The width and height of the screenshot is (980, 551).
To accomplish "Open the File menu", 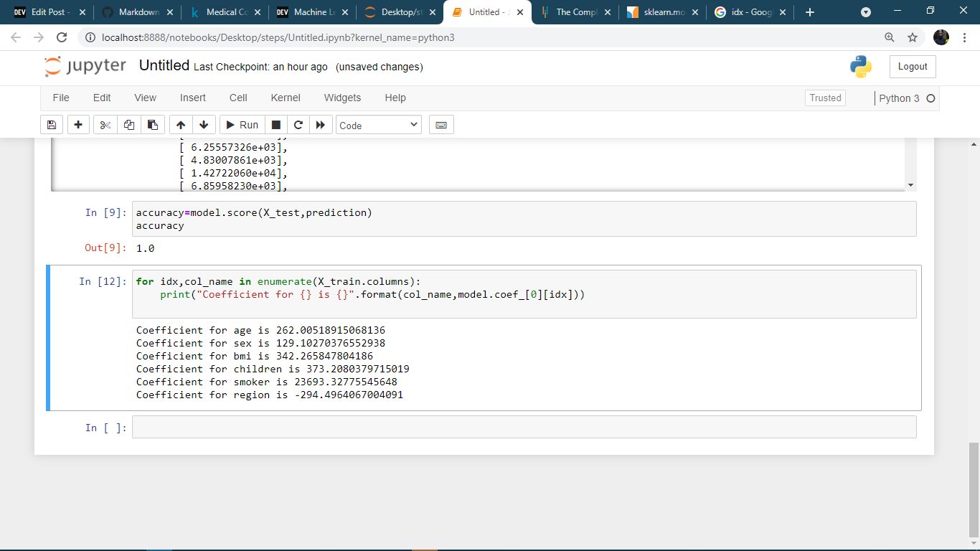I will click(x=61, y=98).
